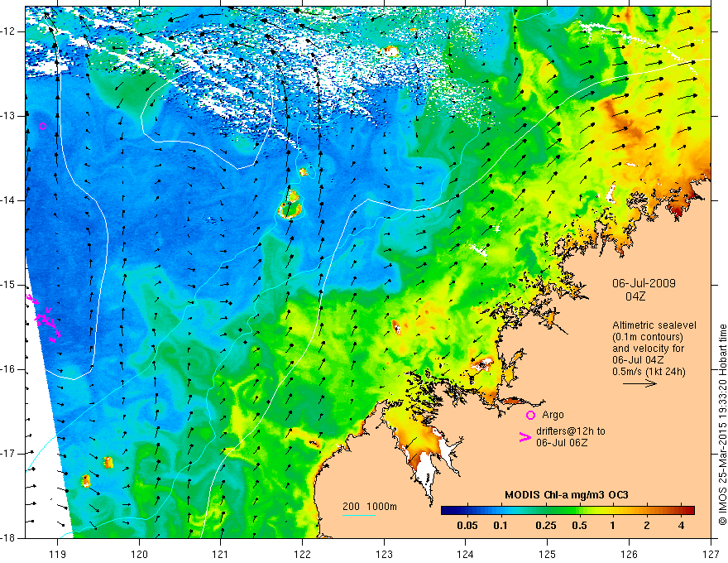Click the colorbar value 4

click(x=681, y=526)
